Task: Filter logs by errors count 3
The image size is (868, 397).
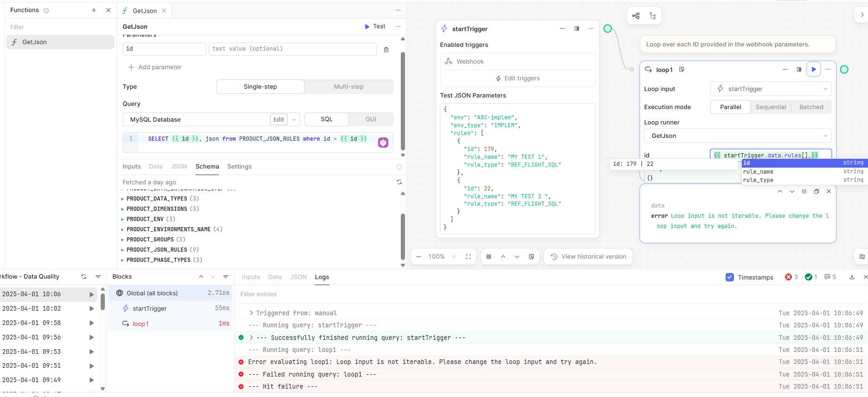Action: [x=791, y=277]
